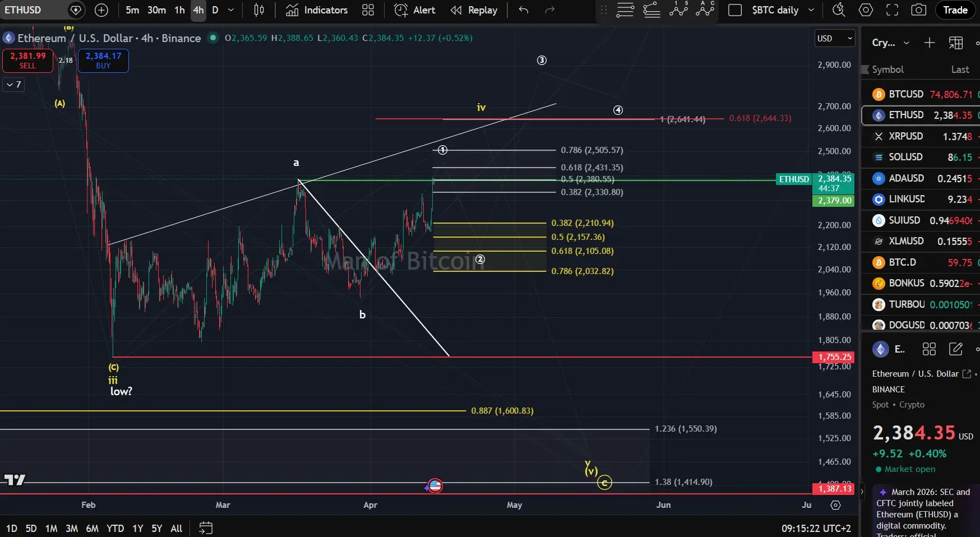Open chart settings hexagon icon
The width and height of the screenshot is (980, 537).
point(866,10)
